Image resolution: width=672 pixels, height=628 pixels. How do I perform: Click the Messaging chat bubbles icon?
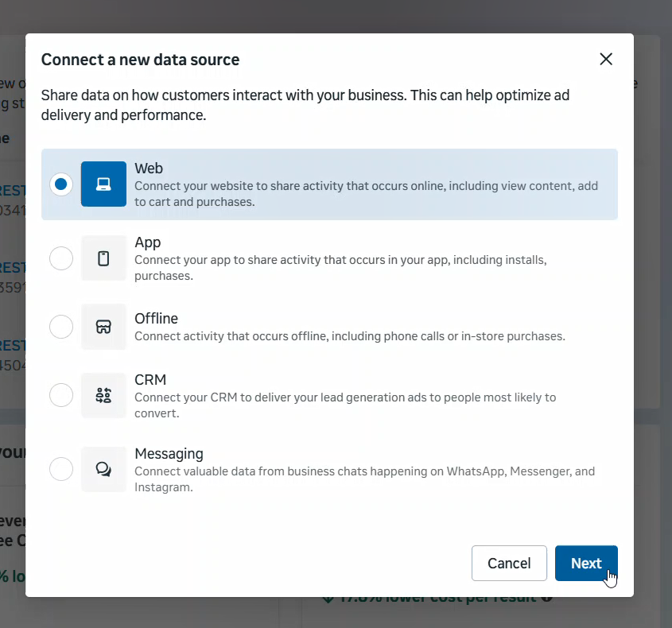pos(103,469)
